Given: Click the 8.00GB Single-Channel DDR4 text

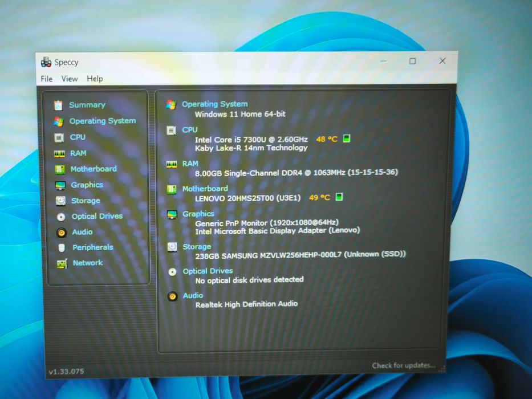Looking at the screenshot, I should (x=296, y=173).
